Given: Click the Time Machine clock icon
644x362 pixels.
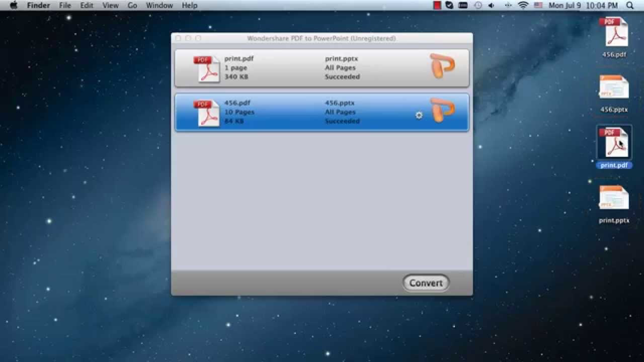Looking at the screenshot, I should tap(477, 6).
